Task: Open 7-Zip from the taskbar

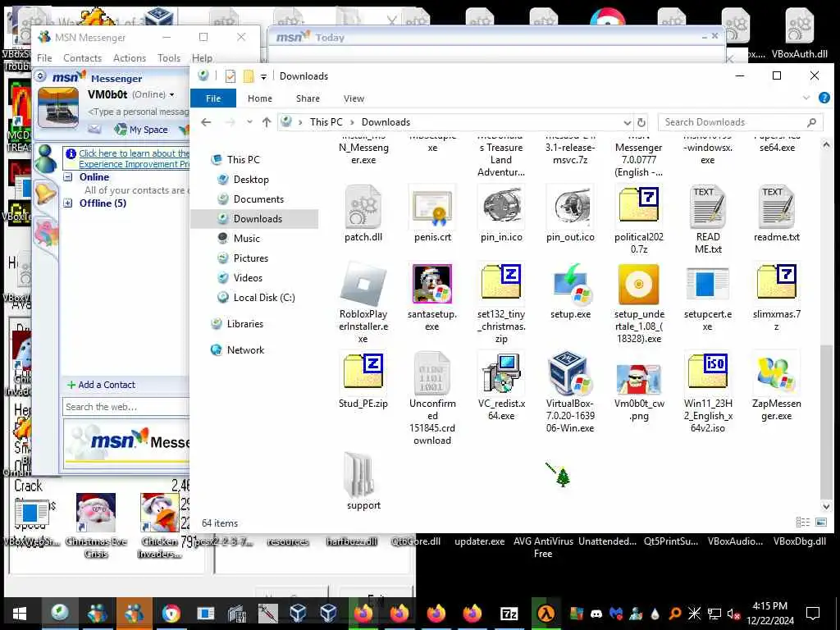Action: [x=509, y=614]
